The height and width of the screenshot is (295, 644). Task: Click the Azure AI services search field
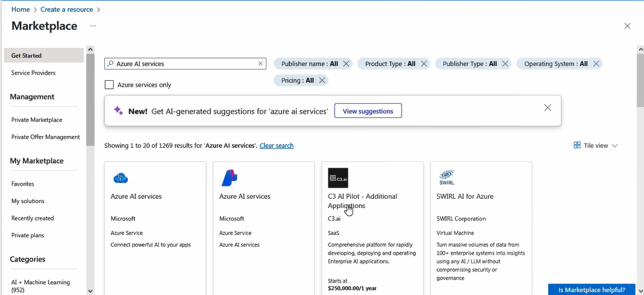[x=185, y=64]
